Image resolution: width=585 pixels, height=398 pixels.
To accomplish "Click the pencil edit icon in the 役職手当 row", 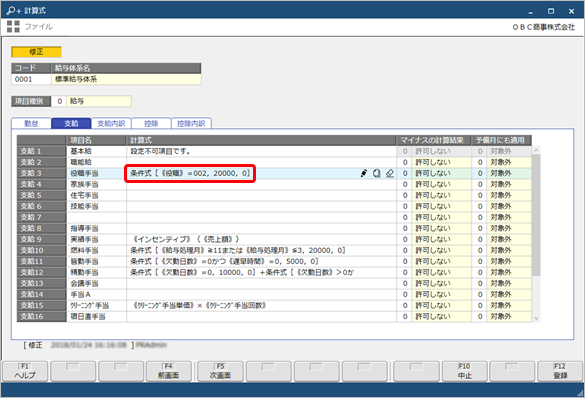I will pos(364,173).
